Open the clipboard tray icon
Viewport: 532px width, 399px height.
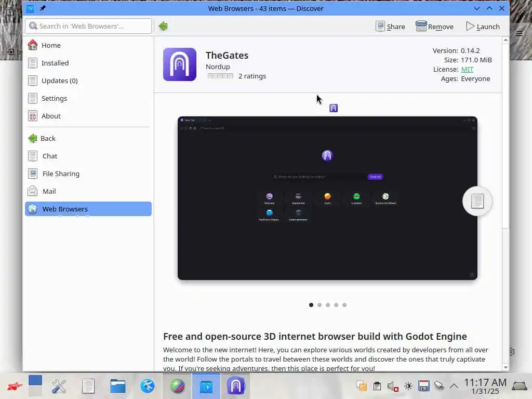coord(377,386)
